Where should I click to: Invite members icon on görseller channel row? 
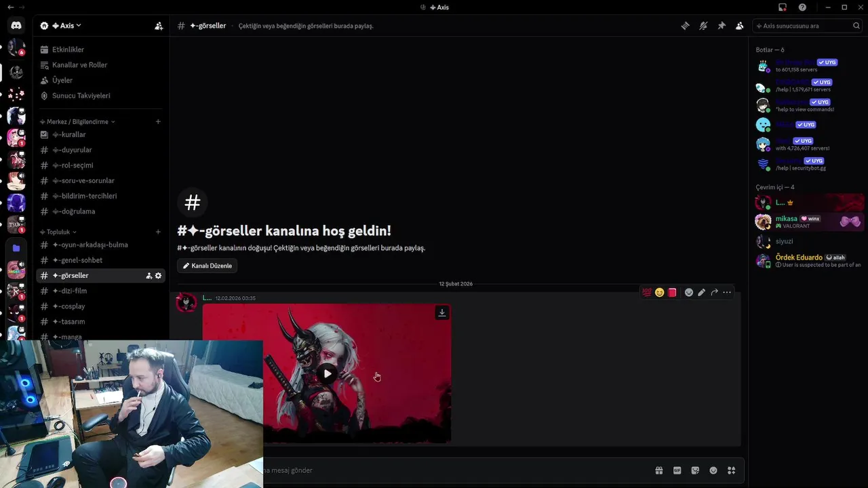coord(149,276)
